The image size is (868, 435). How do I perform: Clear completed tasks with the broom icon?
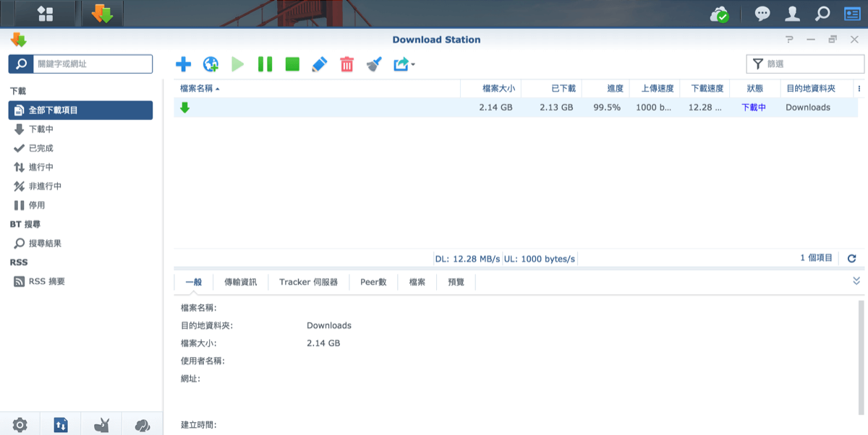(x=373, y=64)
